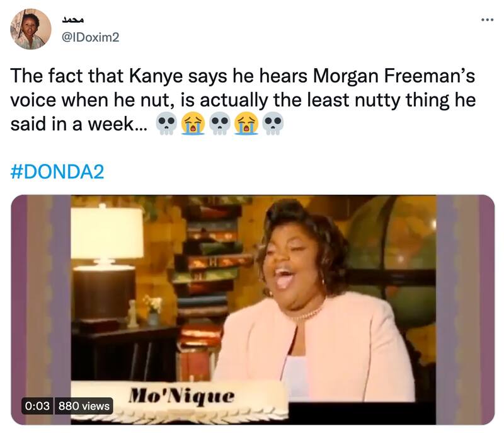Open the @IDoxim2 profile handle

89,37
